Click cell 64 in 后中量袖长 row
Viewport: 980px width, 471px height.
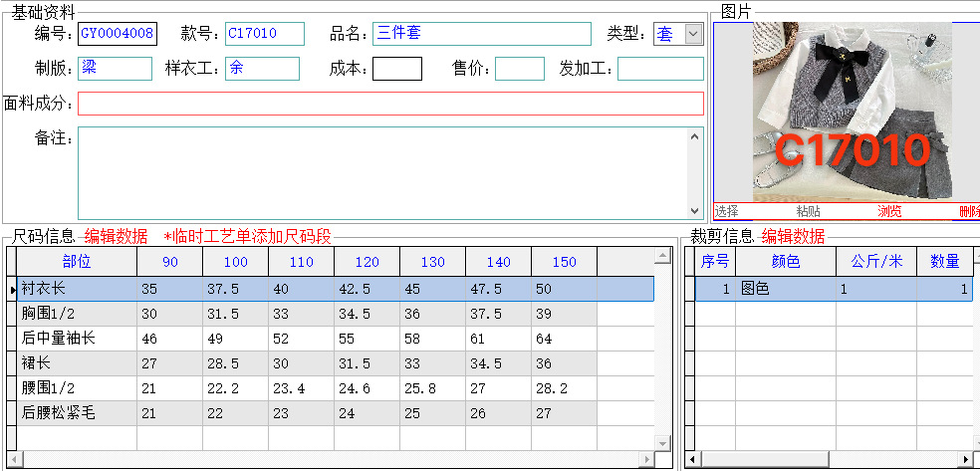(564, 339)
